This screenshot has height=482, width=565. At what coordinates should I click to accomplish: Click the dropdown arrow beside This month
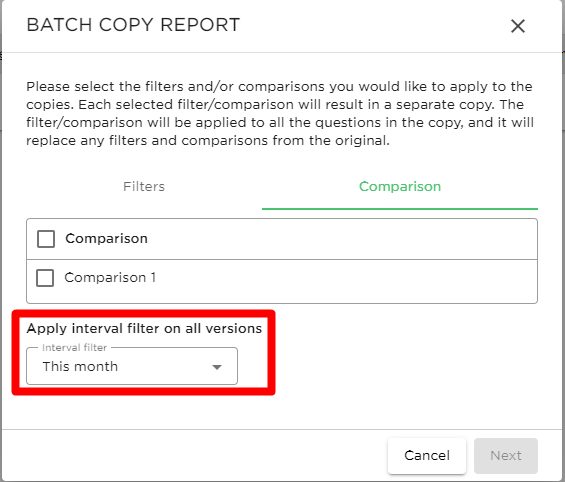[x=217, y=367]
